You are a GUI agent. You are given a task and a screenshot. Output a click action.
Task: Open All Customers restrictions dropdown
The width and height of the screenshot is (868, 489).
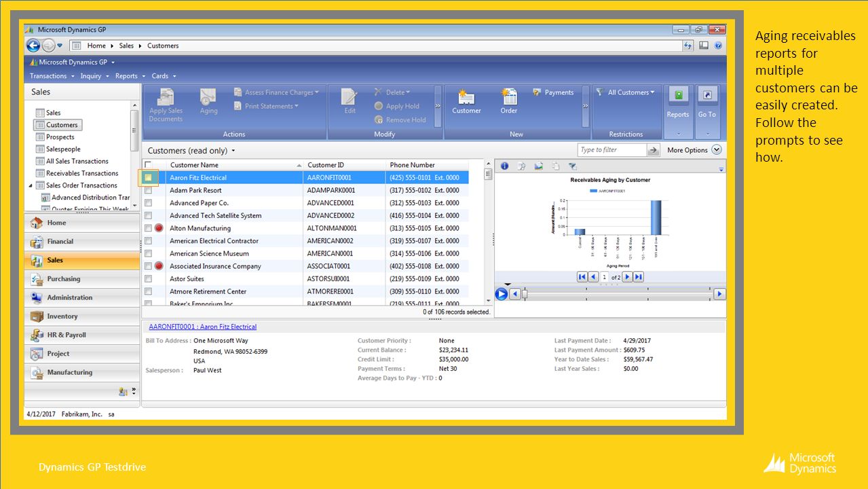point(625,92)
